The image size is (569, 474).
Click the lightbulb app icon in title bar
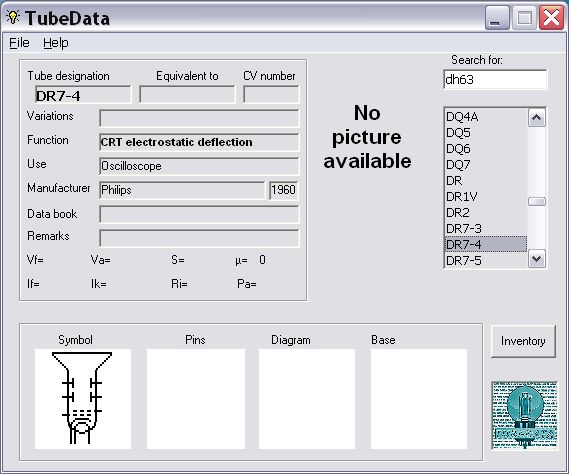click(13, 17)
